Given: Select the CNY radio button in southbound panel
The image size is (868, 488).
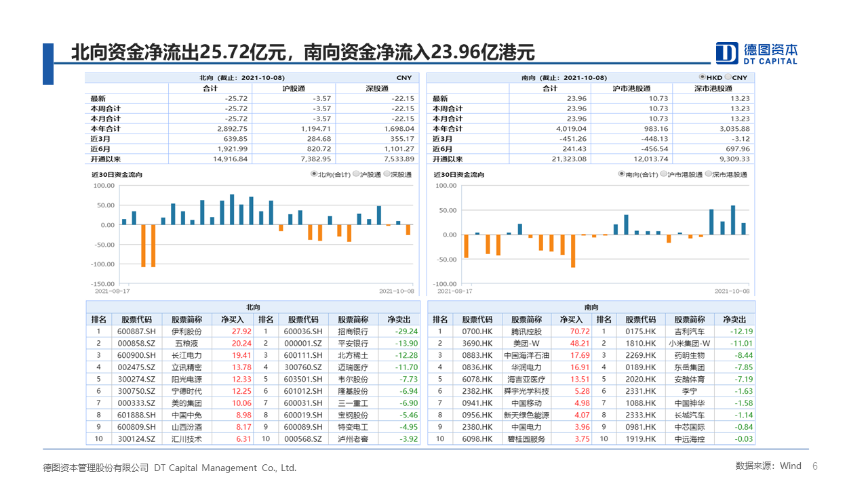Looking at the screenshot, I should pos(728,77).
